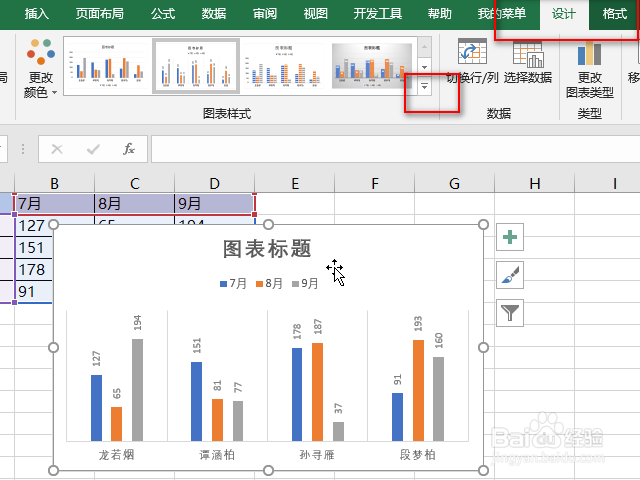Select cell containing 9月
The height and width of the screenshot is (480, 640).
tap(214, 203)
